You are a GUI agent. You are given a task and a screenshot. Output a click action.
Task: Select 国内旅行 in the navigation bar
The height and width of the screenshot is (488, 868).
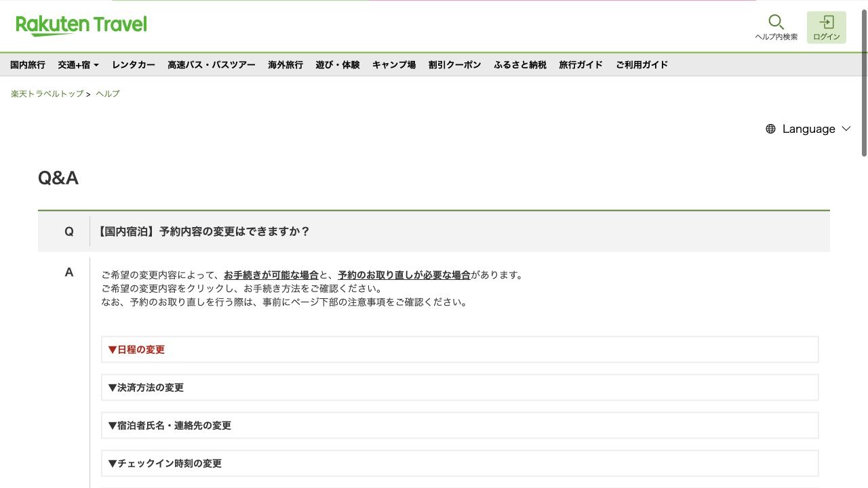(x=28, y=64)
